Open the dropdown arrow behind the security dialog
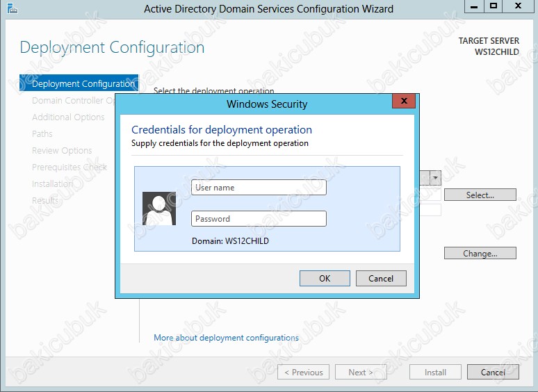538x392 pixels. coord(435,178)
